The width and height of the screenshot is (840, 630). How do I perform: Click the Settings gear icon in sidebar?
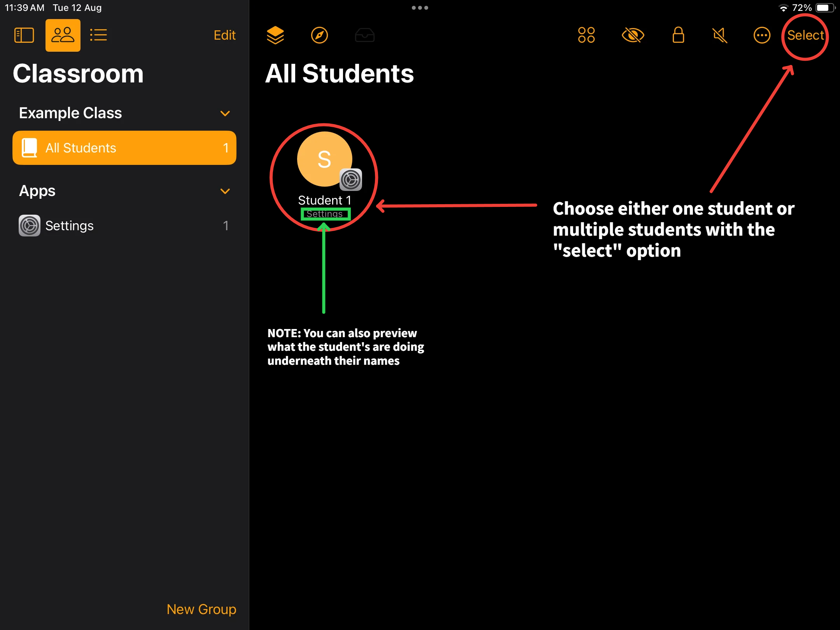pyautogui.click(x=30, y=226)
